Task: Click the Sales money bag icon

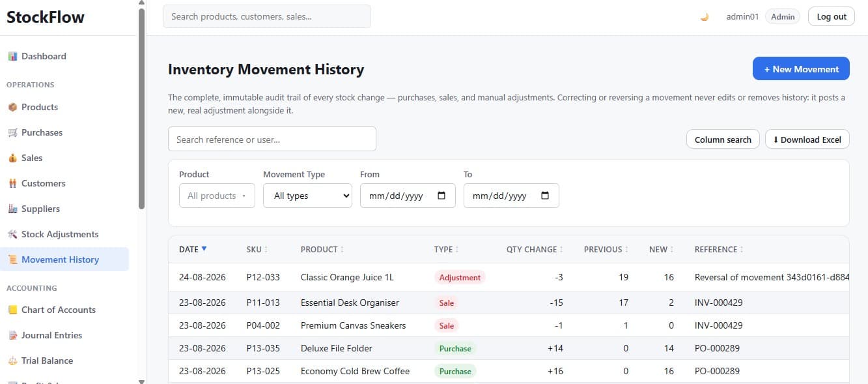Action: tap(12, 158)
